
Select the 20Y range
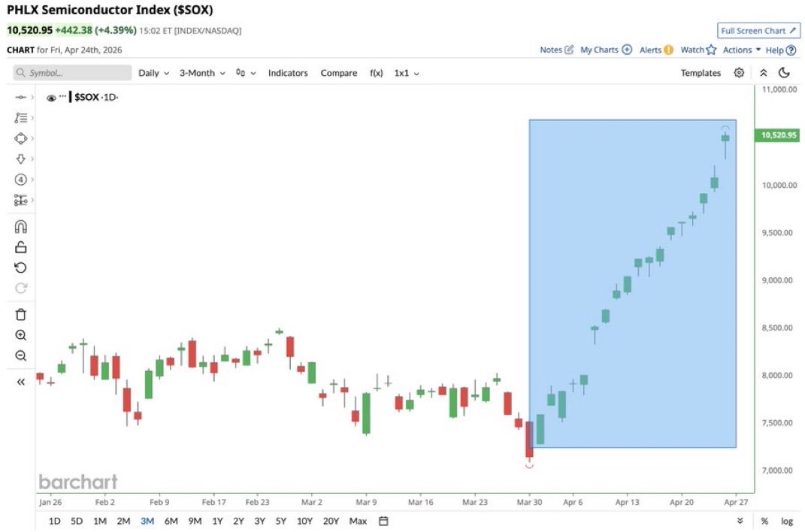click(x=331, y=521)
